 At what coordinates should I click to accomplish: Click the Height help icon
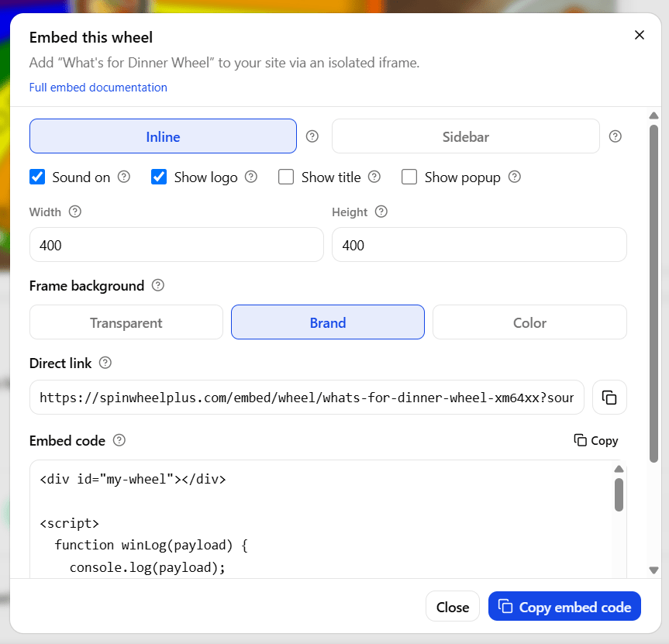click(x=381, y=212)
